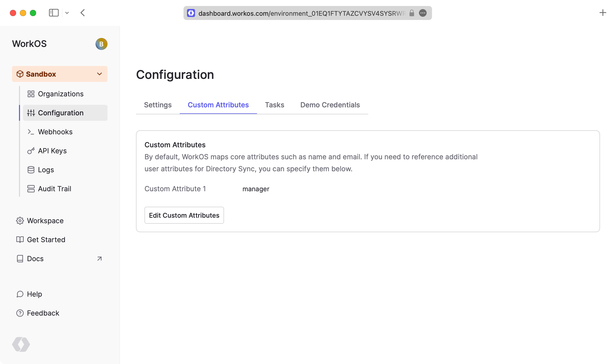Click the Get Started book icon
Viewport: 616px width, 364px height.
(20, 240)
